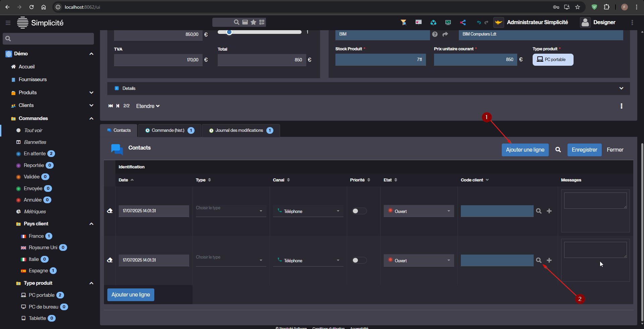The height and width of the screenshot is (329, 644).
Task: Click the share icon in top header
Action: click(463, 22)
